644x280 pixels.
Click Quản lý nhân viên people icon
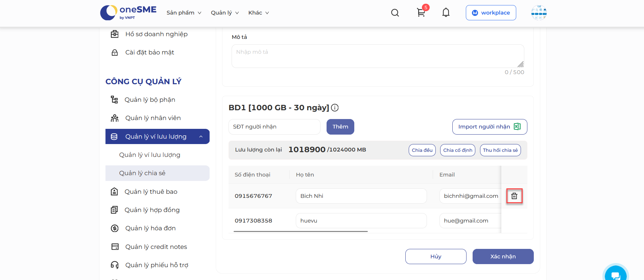coord(115,118)
